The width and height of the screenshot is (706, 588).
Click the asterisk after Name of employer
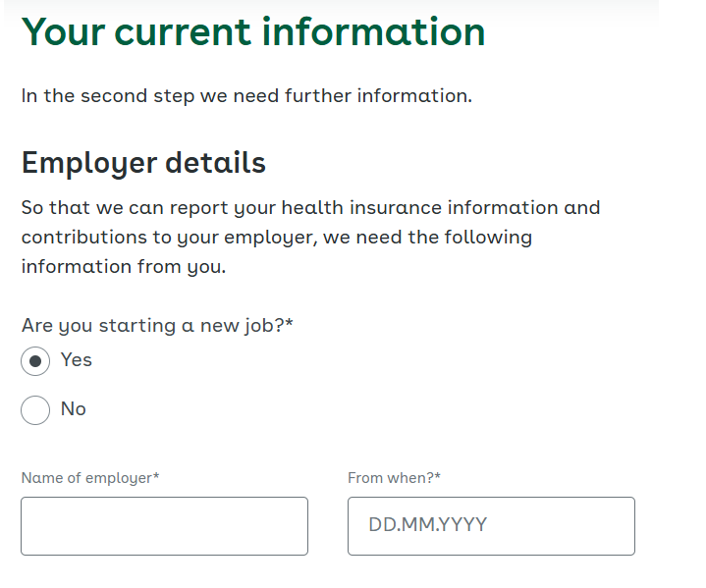(156, 475)
